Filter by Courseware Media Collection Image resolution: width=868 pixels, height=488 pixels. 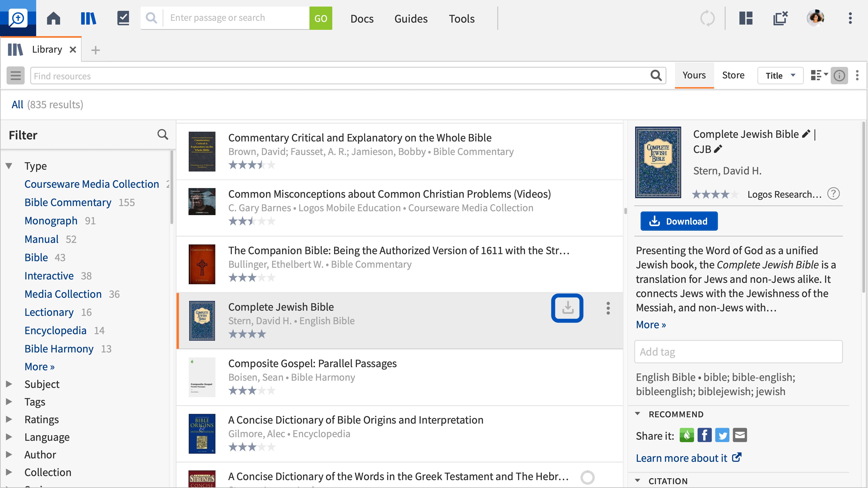[92, 184]
